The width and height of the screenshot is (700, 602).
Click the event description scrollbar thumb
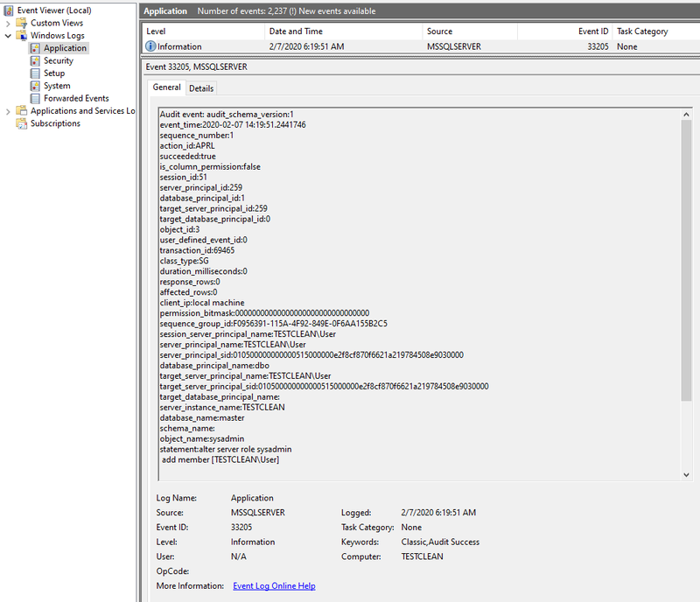click(x=686, y=261)
